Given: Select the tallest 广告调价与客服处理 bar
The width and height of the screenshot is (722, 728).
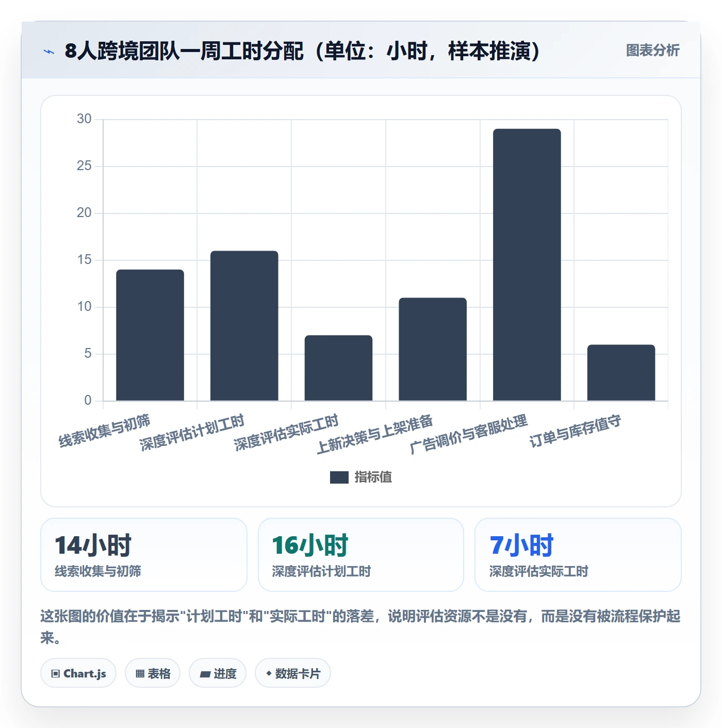Looking at the screenshot, I should tap(527, 264).
